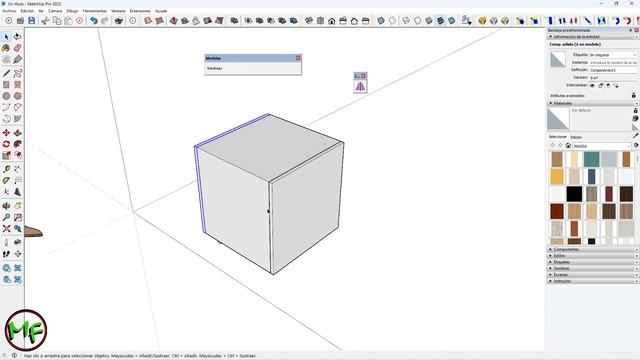Open the Cámara menu
The width and height of the screenshot is (640, 360).
[55, 11]
